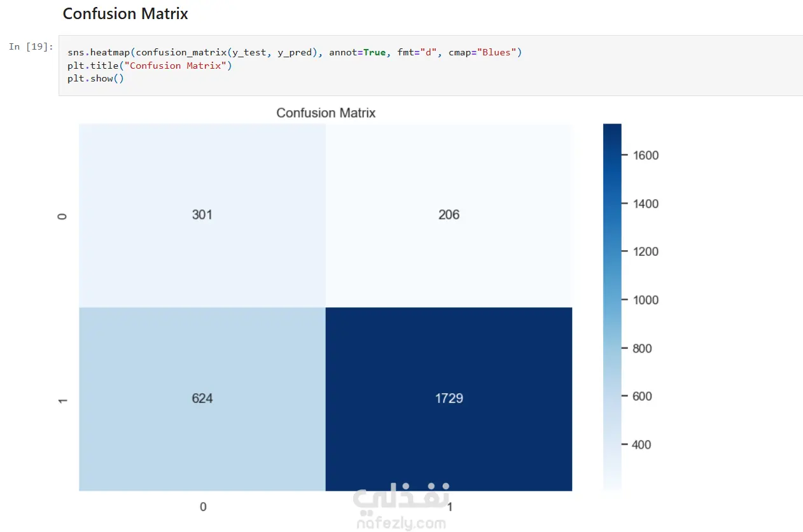Click the Confusion Matrix markdown heading

point(125,14)
